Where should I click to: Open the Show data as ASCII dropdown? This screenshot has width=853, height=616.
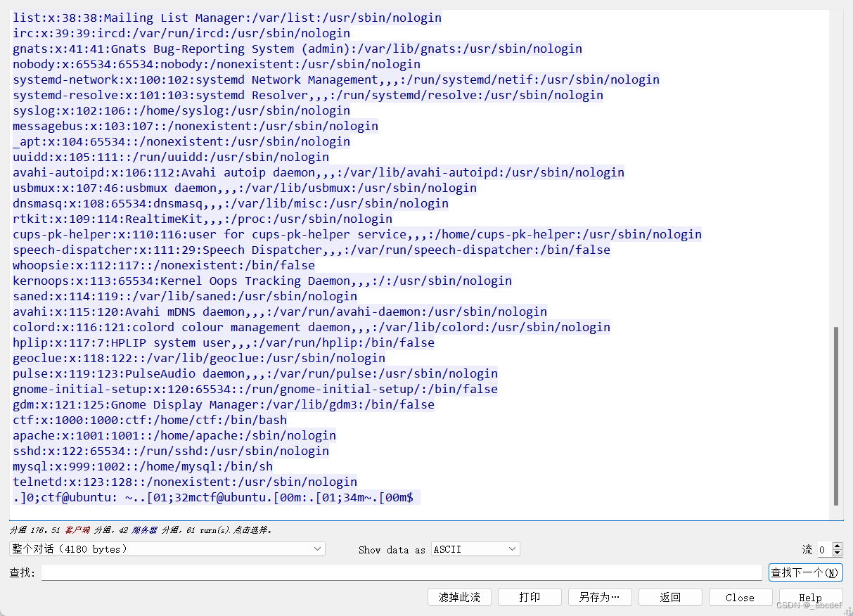475,548
